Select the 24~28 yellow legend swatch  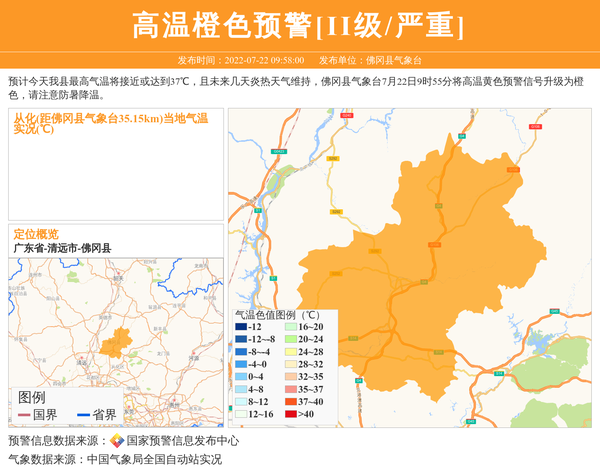[292, 352]
